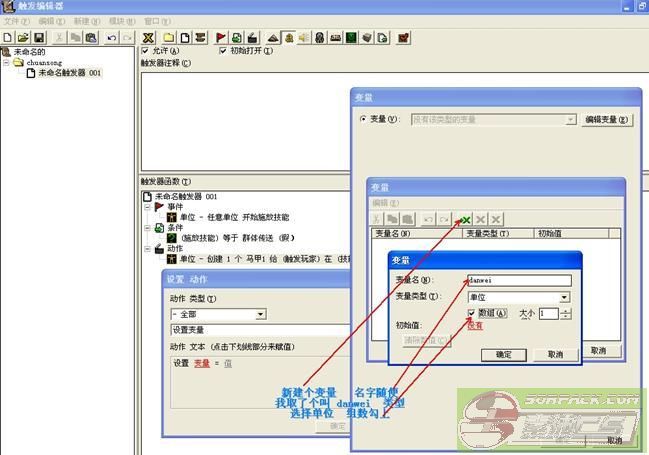Click the New Category yellow folder icon
The width and height of the screenshot is (649, 455).
(x=169, y=37)
